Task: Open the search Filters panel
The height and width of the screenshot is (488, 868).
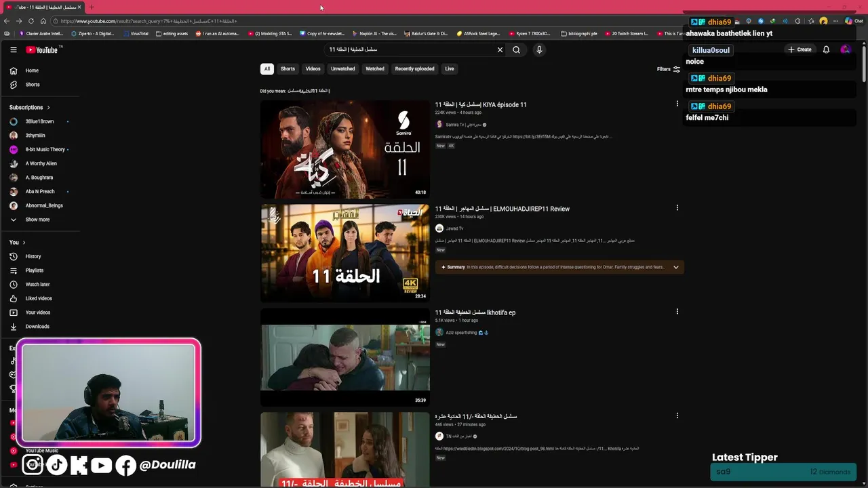Action: [x=669, y=69]
